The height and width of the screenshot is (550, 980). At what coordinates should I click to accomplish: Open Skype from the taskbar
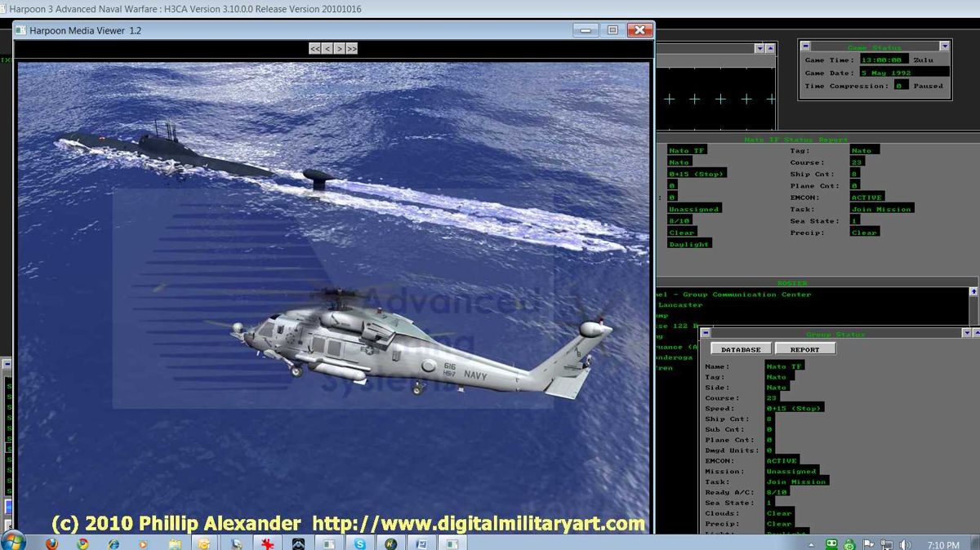(x=360, y=543)
